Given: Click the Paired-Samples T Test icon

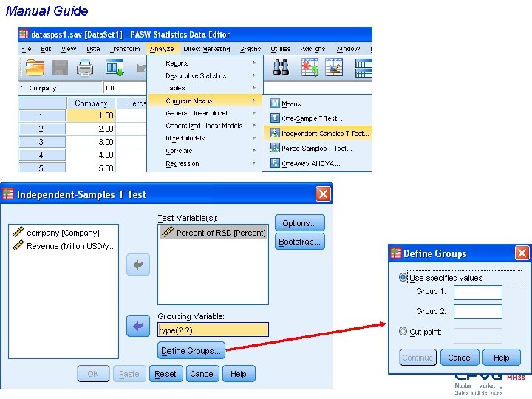Looking at the screenshot, I should coord(275,148).
